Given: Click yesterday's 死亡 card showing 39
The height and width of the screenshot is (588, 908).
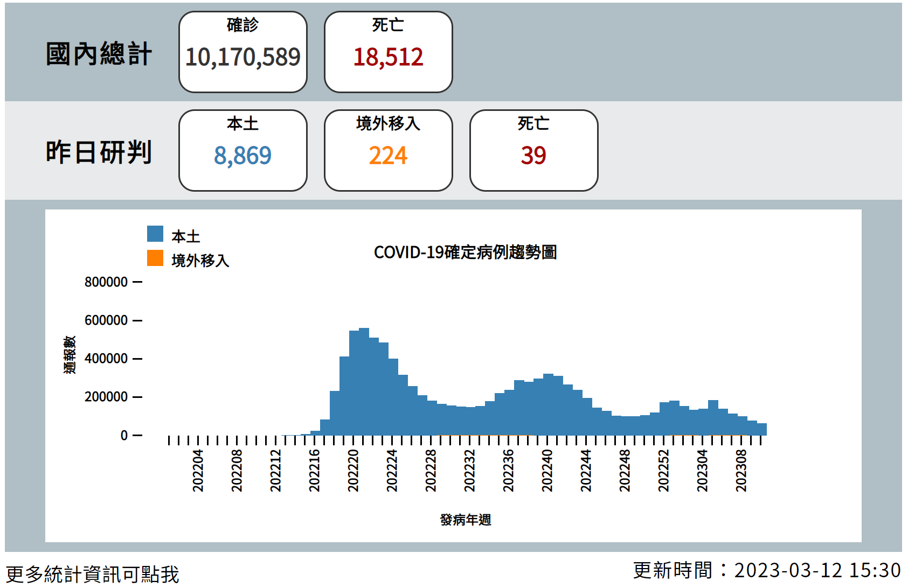Looking at the screenshot, I should tap(533, 151).
